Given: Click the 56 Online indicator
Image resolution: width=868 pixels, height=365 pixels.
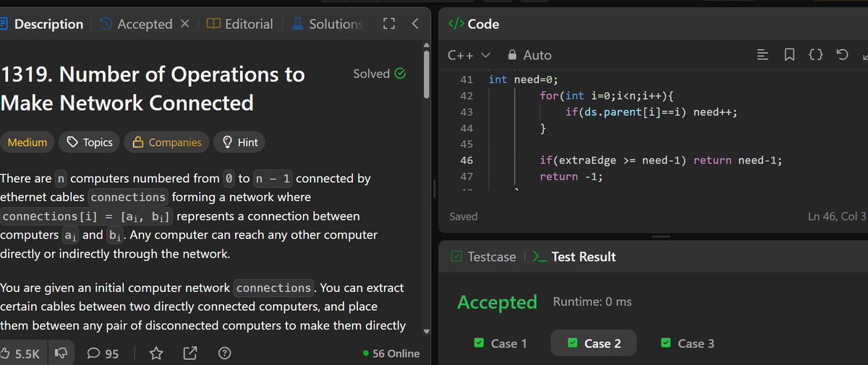Looking at the screenshot, I should coord(391,353).
